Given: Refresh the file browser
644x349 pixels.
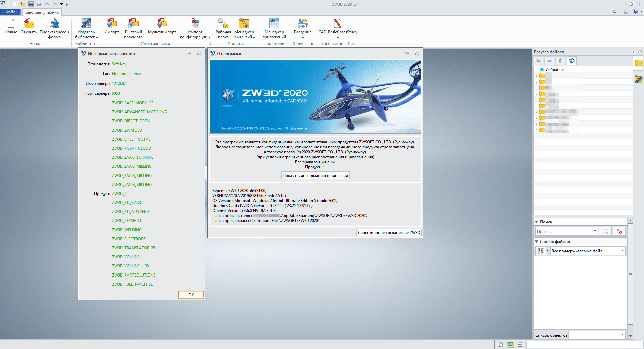Looking at the screenshot, I should 572,61.
